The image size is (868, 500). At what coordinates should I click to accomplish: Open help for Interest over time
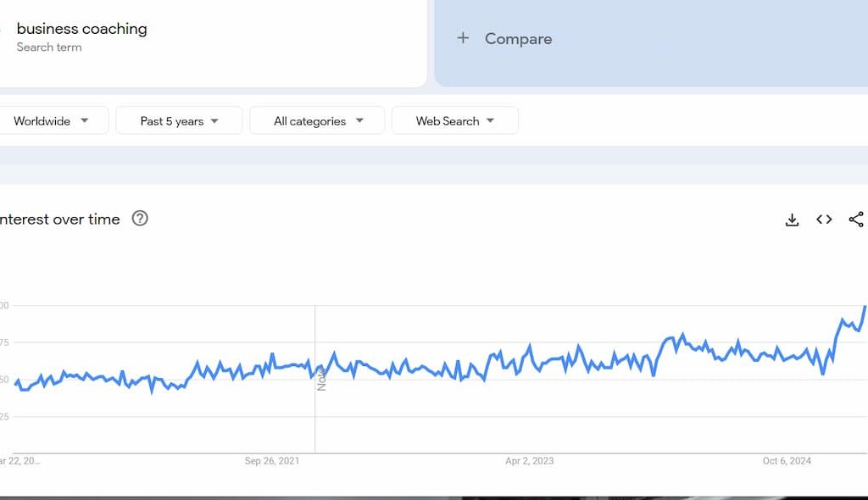pos(140,219)
